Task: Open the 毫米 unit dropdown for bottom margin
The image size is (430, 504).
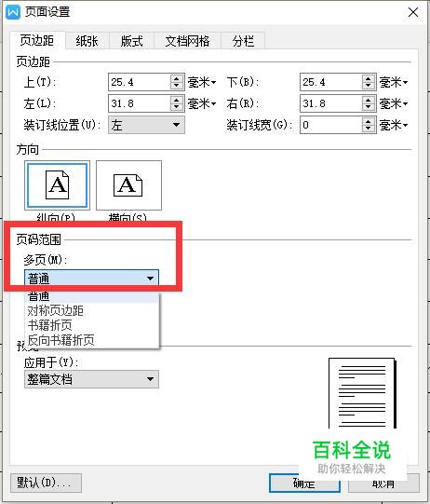Action: 394,83
